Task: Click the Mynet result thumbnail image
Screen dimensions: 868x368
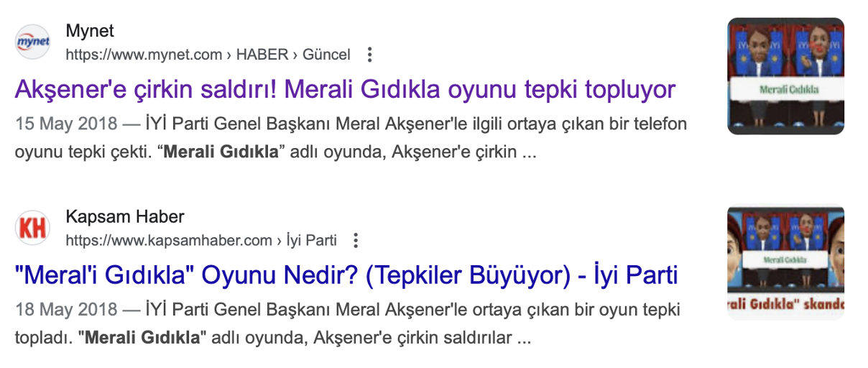Action: [x=785, y=76]
